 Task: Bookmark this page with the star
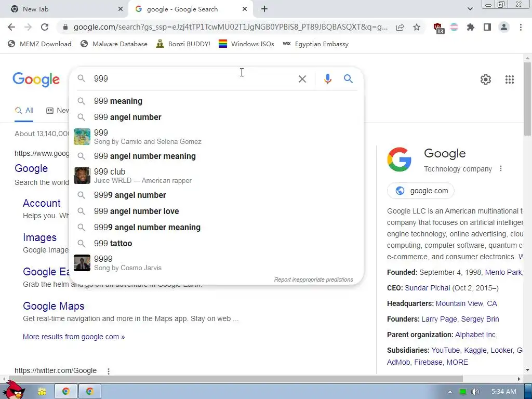coord(417,27)
